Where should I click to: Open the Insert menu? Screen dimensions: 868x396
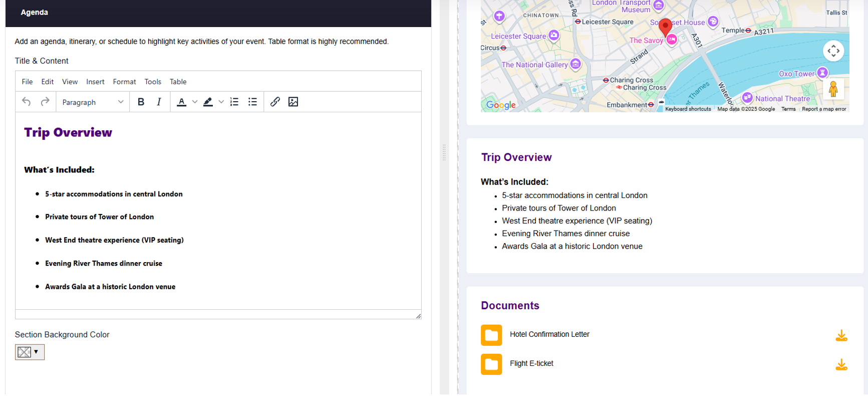pyautogui.click(x=95, y=82)
